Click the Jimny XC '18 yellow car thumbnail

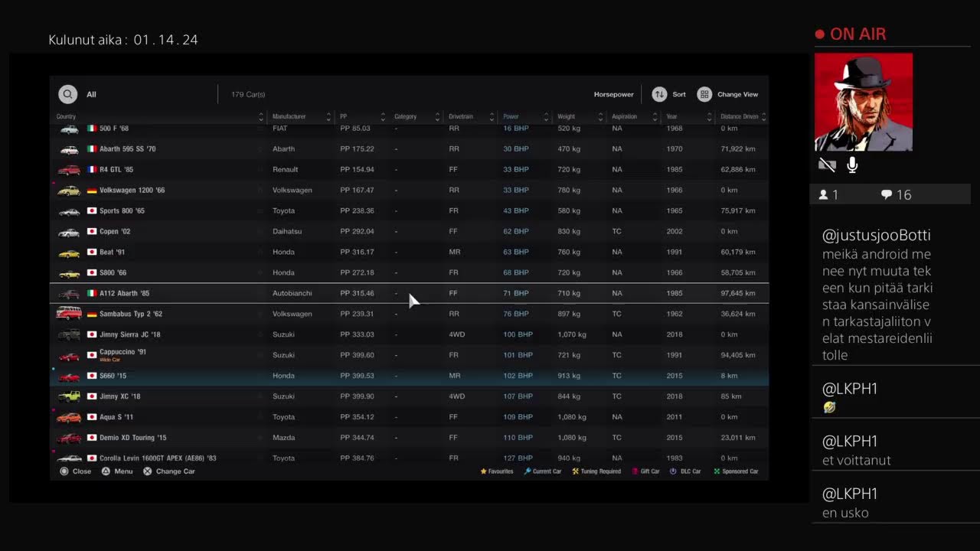70,396
